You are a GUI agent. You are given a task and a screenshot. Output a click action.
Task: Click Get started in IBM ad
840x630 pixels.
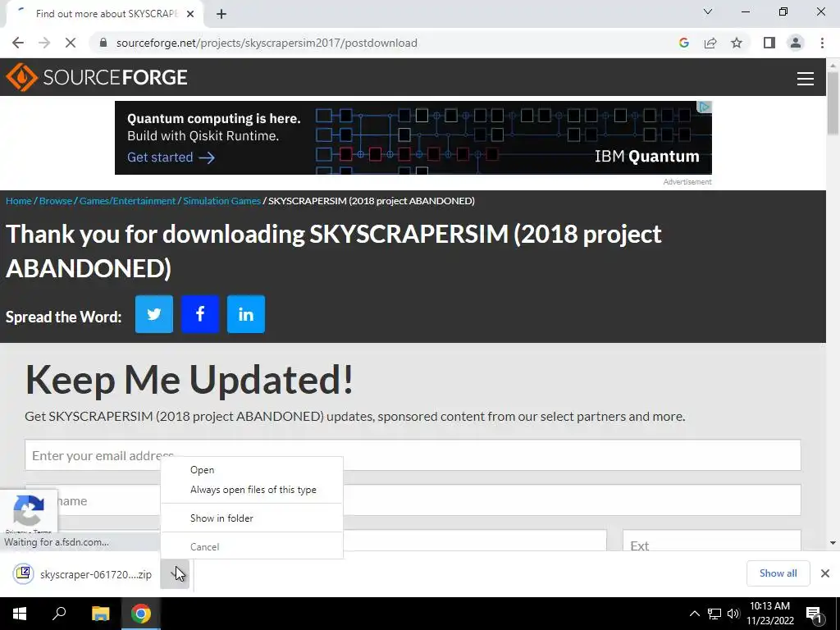tap(171, 157)
